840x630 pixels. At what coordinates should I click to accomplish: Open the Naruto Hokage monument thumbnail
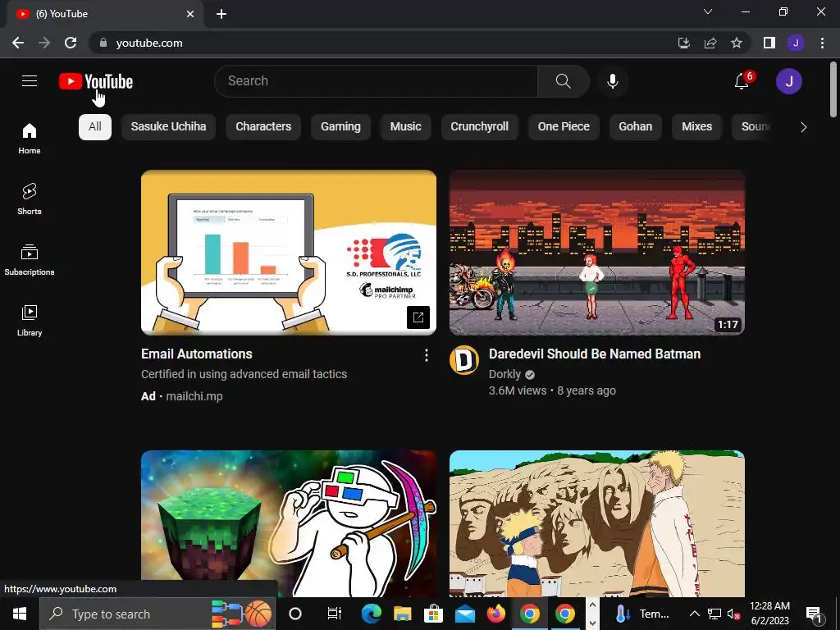pos(597,523)
